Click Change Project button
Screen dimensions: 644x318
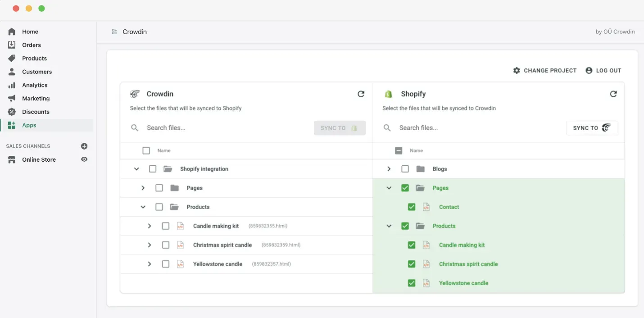click(545, 71)
